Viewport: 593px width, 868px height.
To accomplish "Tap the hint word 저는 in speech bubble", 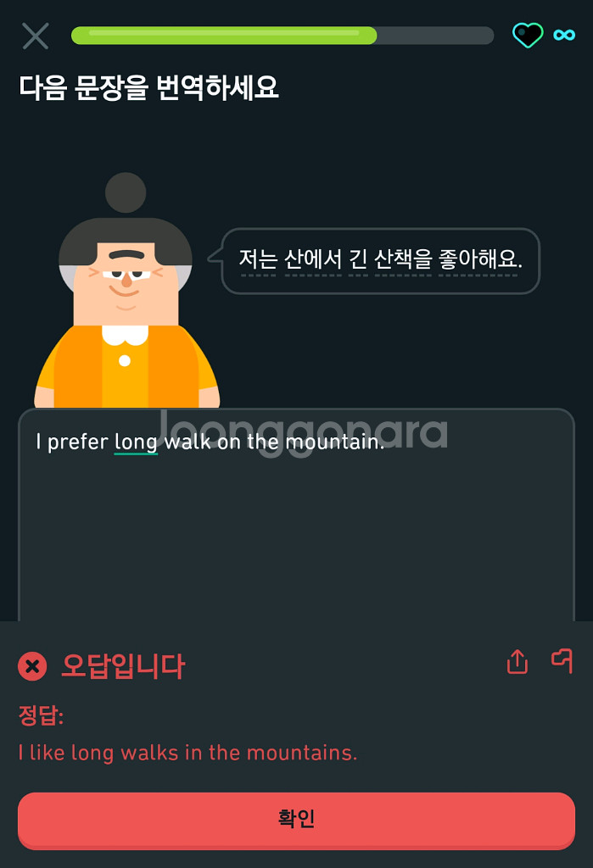I will click(x=258, y=259).
